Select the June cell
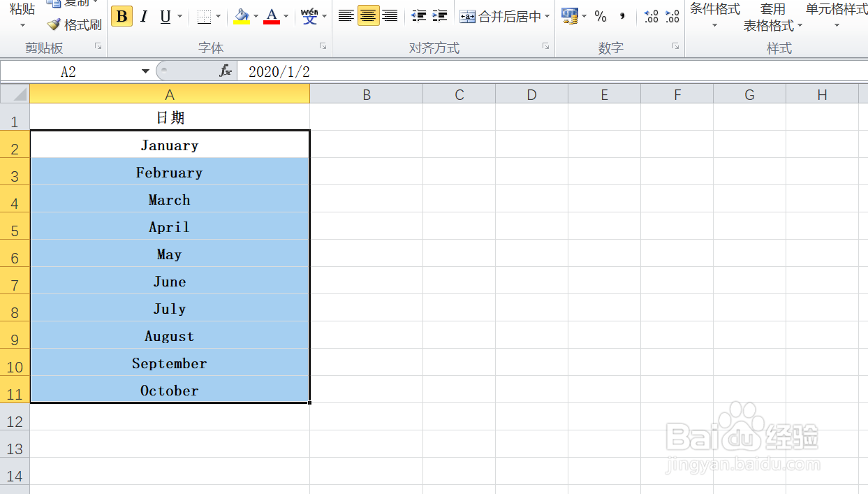The image size is (868, 494). [x=170, y=281]
